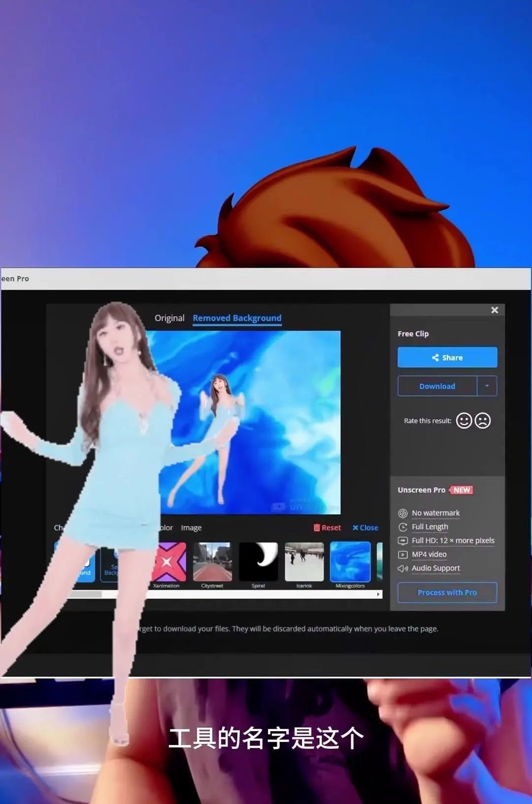
Task: Click the No watermark icon
Action: pyautogui.click(x=402, y=513)
